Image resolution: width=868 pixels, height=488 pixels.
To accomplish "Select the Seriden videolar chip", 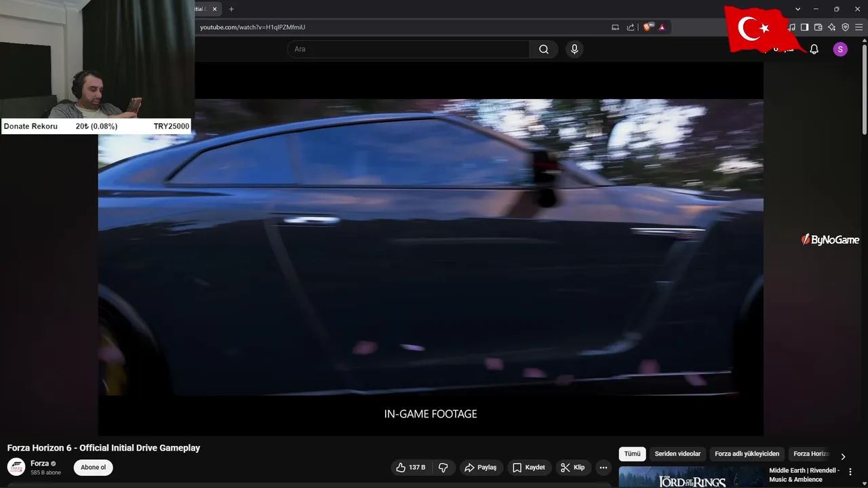I will (677, 453).
